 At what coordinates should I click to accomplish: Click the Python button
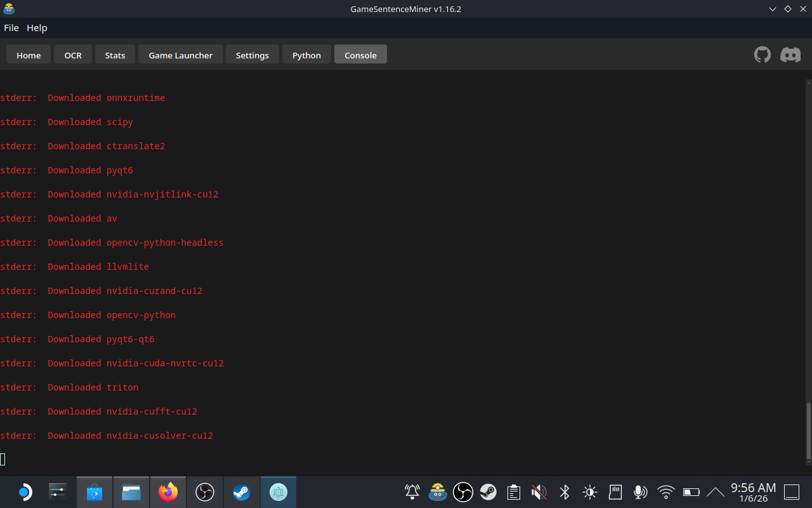[306, 55]
